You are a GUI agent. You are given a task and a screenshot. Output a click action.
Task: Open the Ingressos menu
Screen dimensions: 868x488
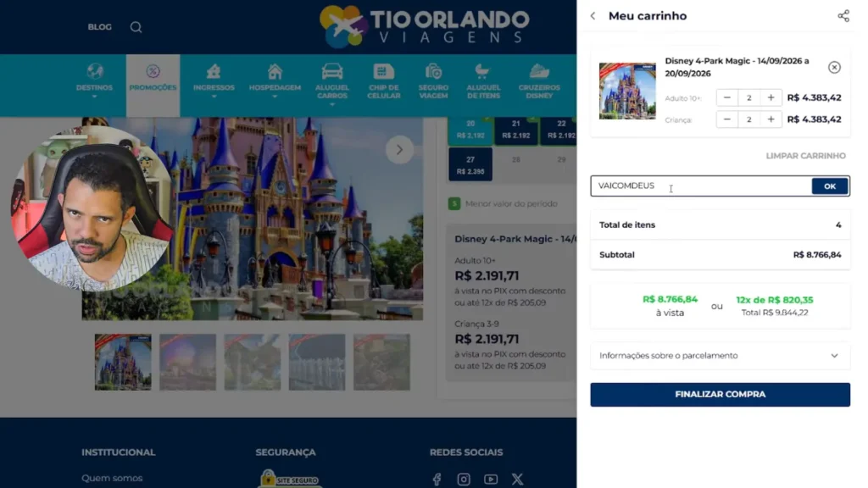(214, 81)
